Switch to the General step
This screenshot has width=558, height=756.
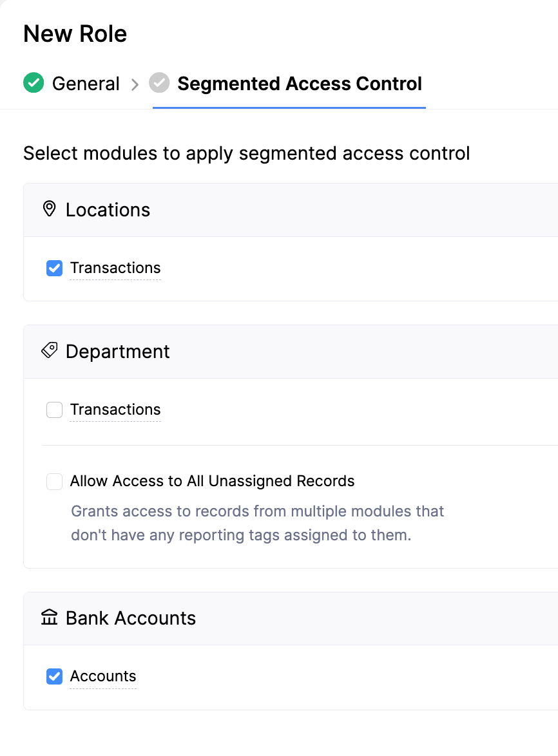tap(86, 83)
